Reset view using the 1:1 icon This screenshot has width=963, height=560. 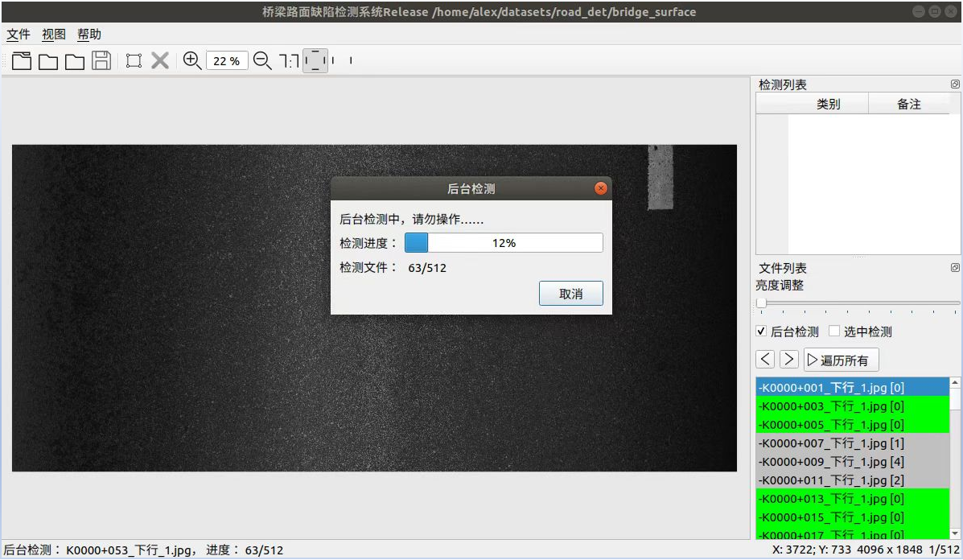[x=289, y=60]
